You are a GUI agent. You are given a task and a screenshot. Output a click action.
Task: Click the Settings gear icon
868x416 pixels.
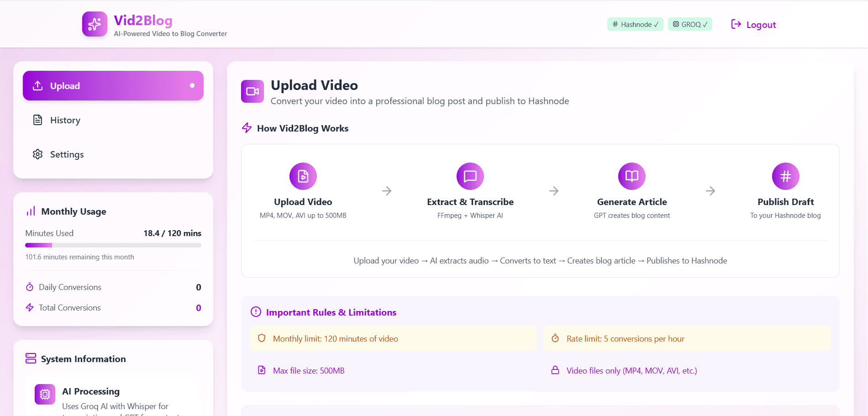[38, 154]
